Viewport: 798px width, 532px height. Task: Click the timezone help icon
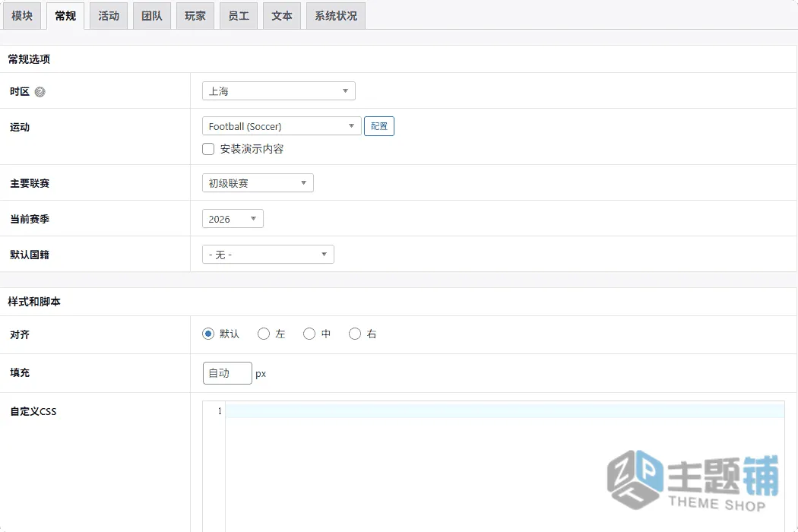(x=40, y=92)
